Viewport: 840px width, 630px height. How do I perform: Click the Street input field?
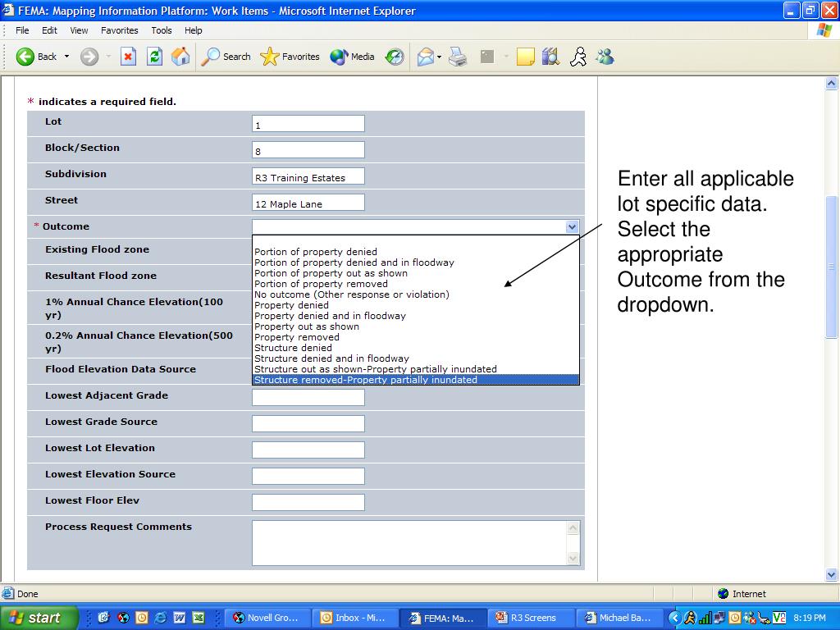click(308, 202)
